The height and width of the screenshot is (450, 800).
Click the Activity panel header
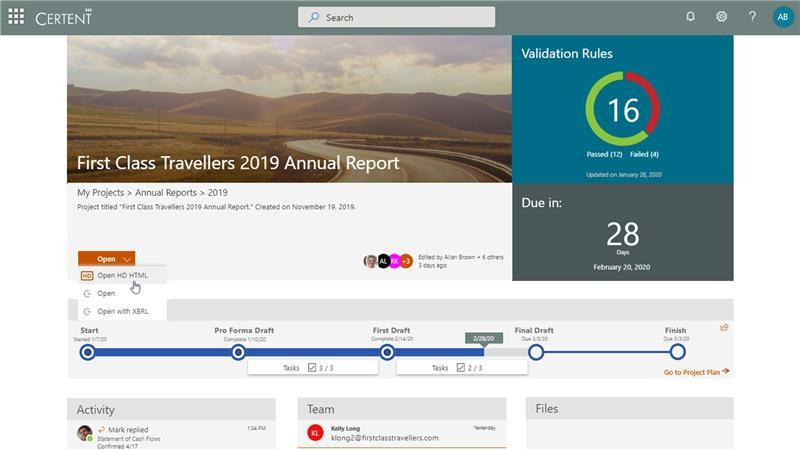(171, 409)
